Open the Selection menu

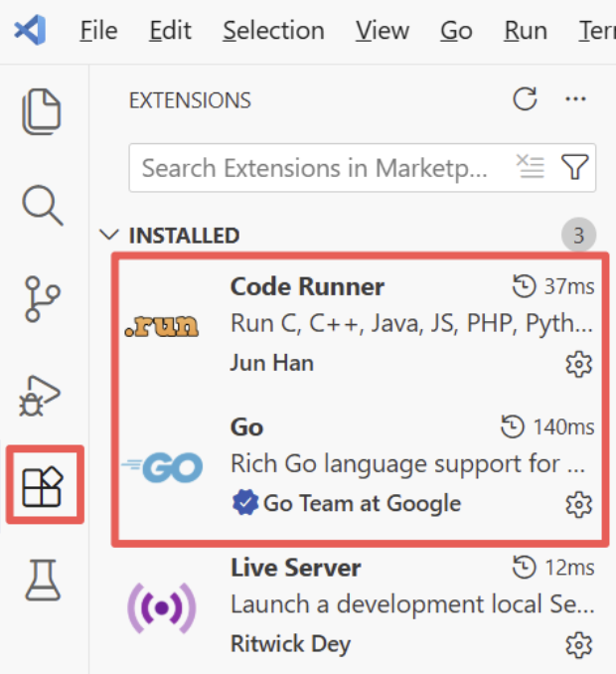pos(273,31)
